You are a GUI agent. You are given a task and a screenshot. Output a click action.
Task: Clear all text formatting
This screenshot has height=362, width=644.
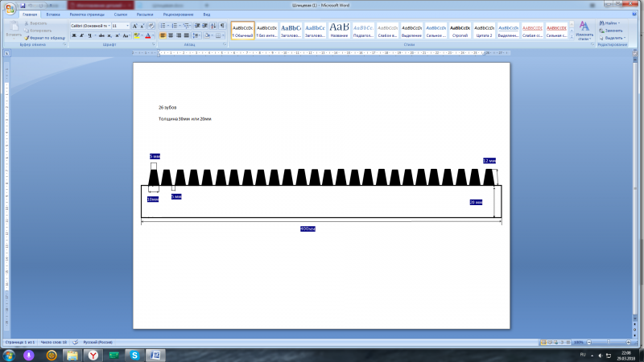(151, 26)
